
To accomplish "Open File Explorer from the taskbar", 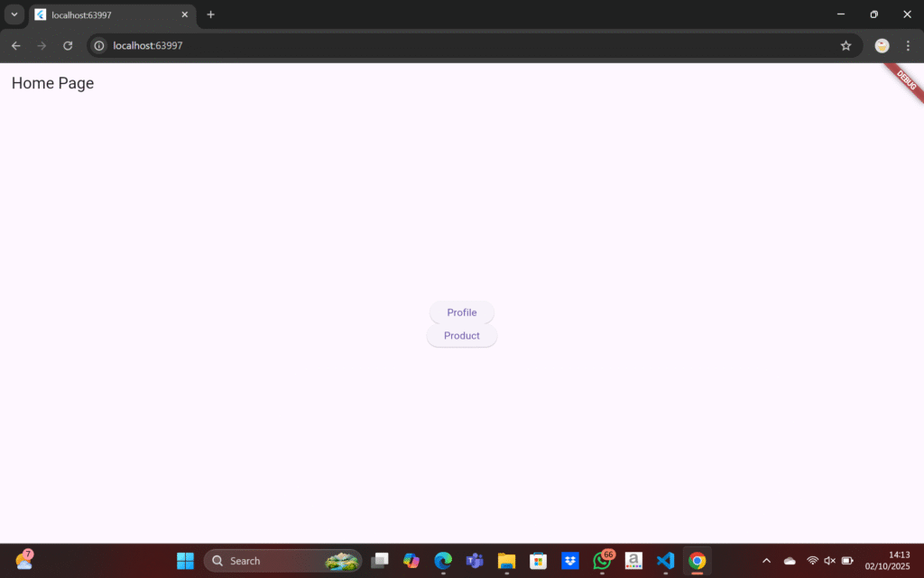I will (506, 561).
